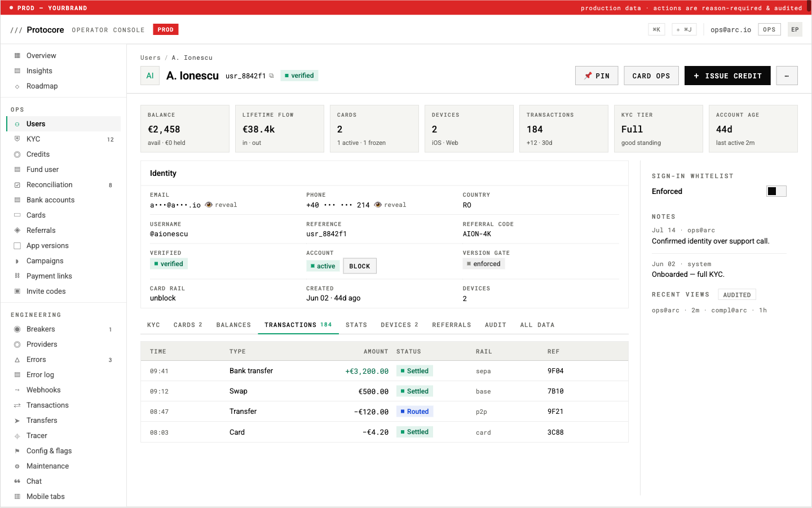
Task: Reveal the masked phone number
Action: click(390, 205)
